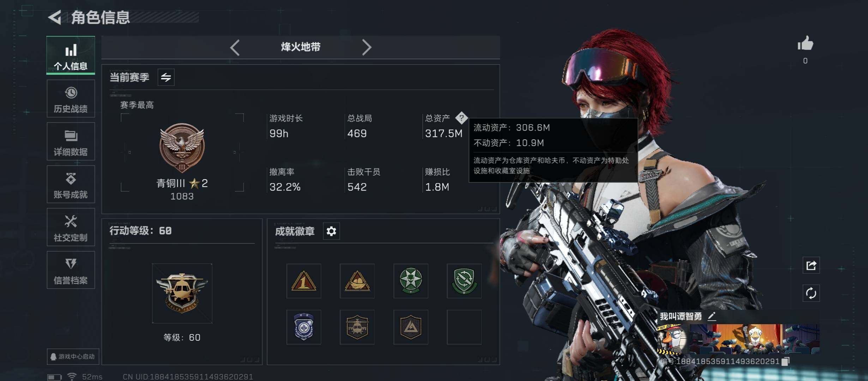Open 信誉档案 in the sidebar
Viewport: 868px width, 381px height.
[71, 270]
